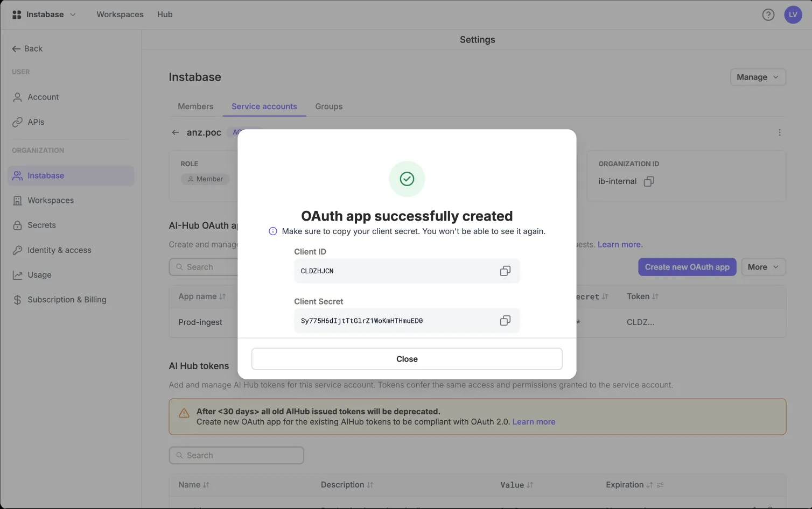Copy the Client Secret value

[505, 321]
